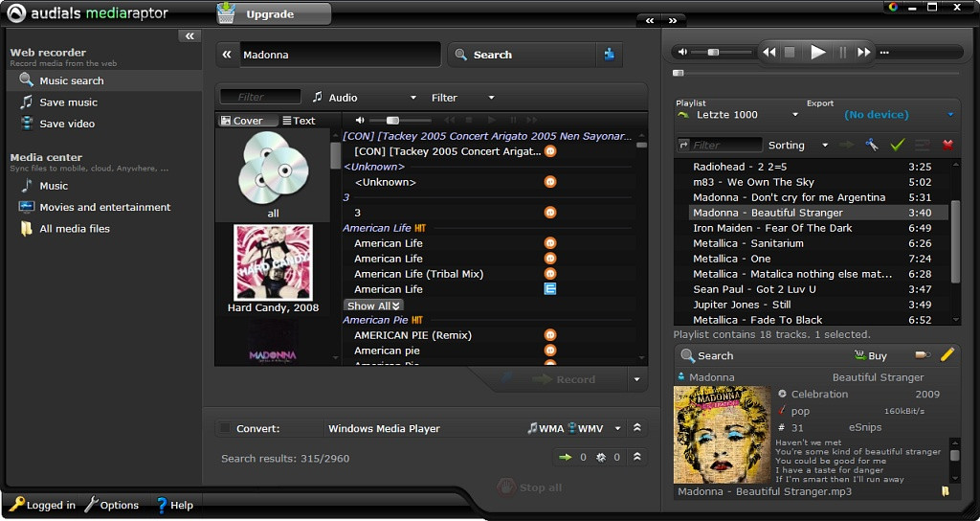The height and width of the screenshot is (521, 980).
Task: Click Buy with shopping cart icon
Action: coord(871,356)
